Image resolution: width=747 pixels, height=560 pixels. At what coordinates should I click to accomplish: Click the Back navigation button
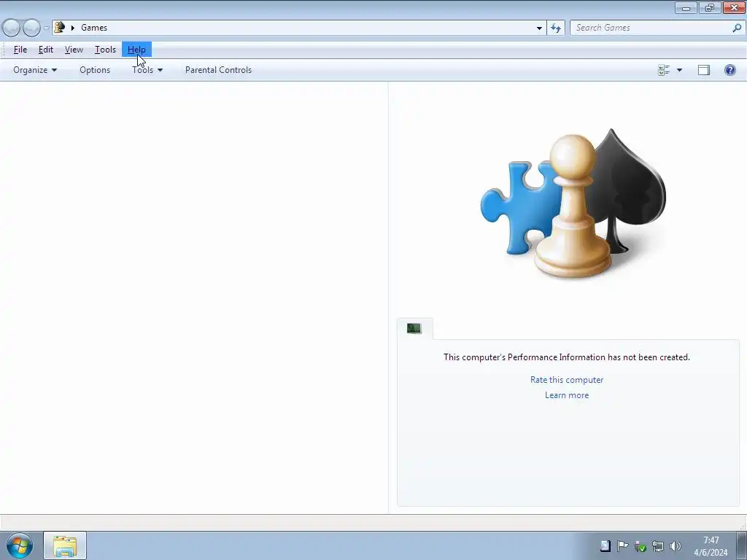pos(11,28)
